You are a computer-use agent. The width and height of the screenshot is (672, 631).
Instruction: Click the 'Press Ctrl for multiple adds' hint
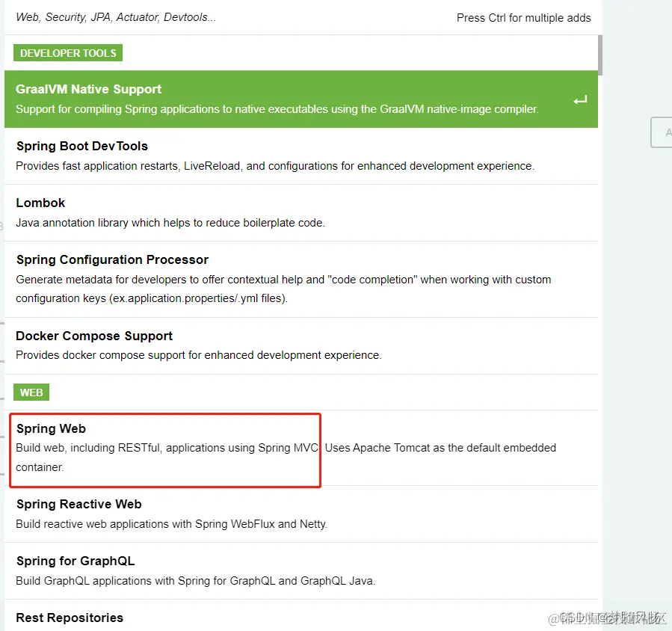[x=523, y=18]
